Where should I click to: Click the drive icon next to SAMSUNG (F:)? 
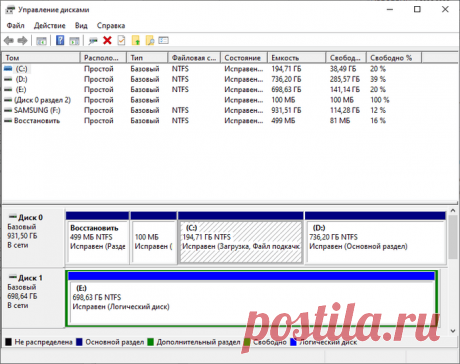pos(8,110)
